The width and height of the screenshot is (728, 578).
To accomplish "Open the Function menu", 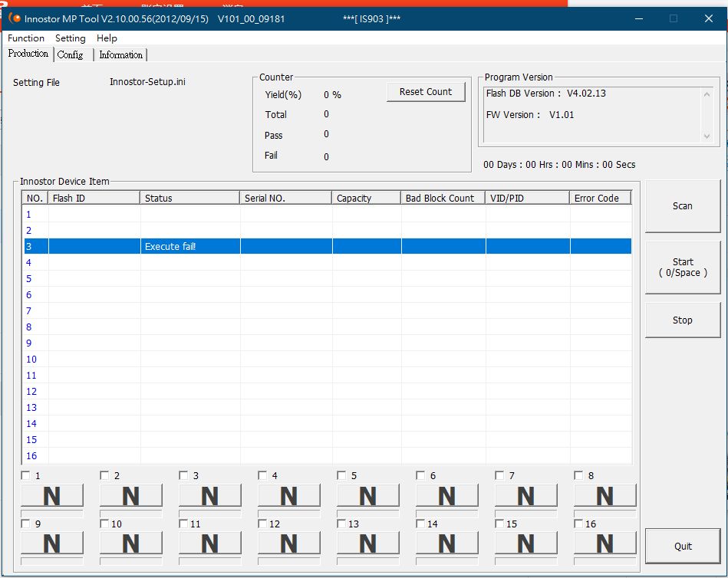I will point(26,38).
